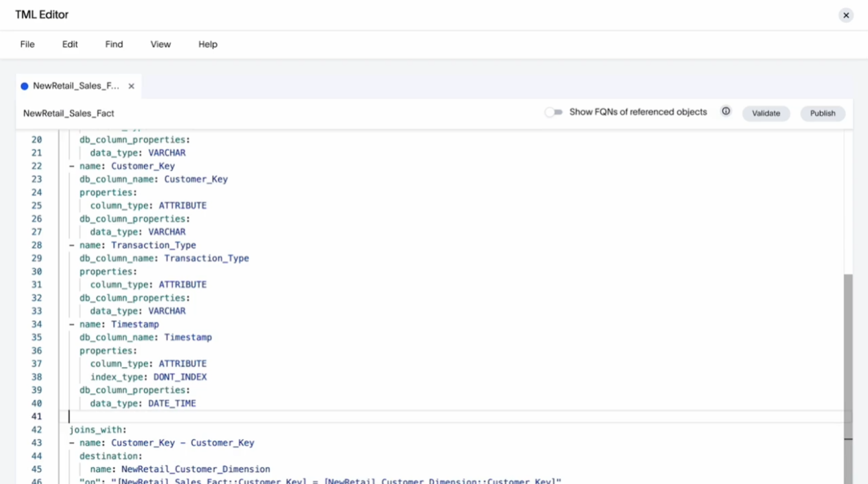Click line number 22 in the gutter
The image size is (868, 484).
point(37,166)
